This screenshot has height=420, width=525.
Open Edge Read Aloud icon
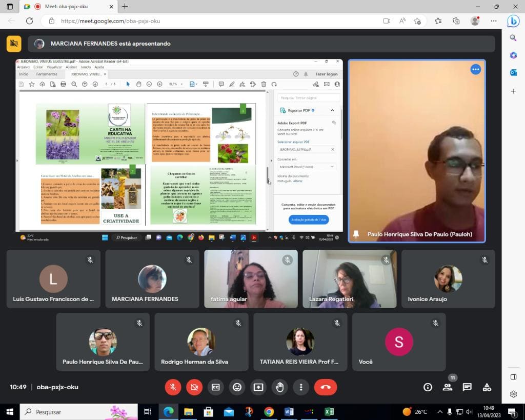point(402,21)
